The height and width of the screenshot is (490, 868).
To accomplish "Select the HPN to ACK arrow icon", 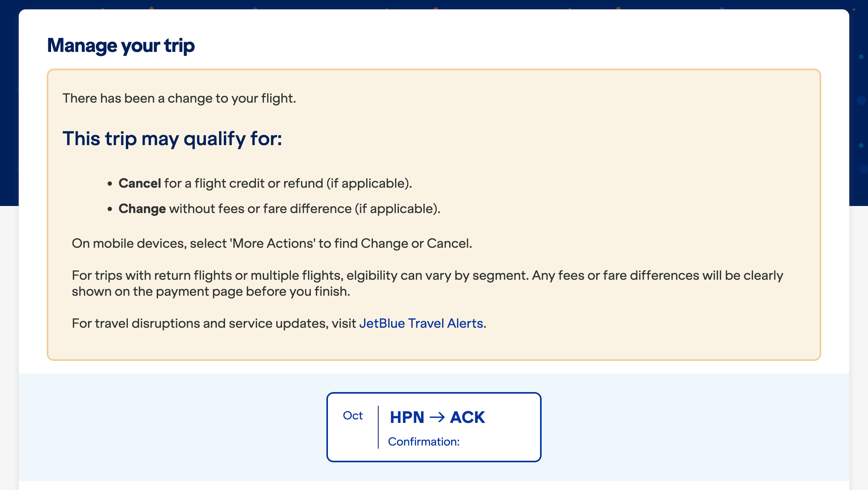I will click(x=437, y=417).
